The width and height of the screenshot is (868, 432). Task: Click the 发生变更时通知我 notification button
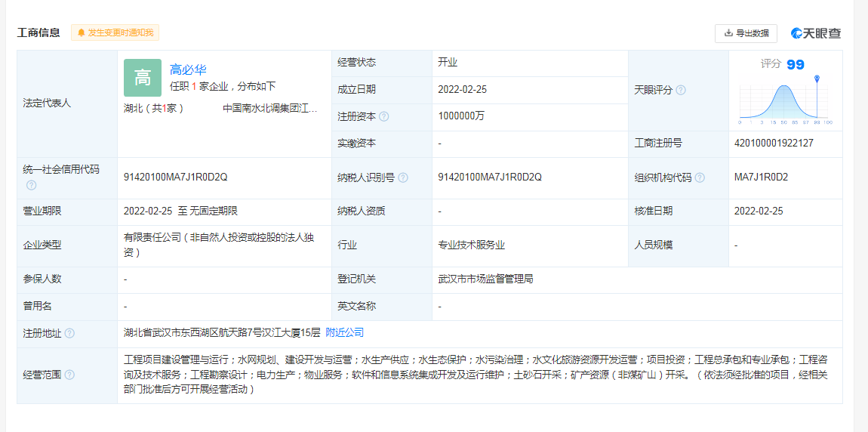pos(115,32)
